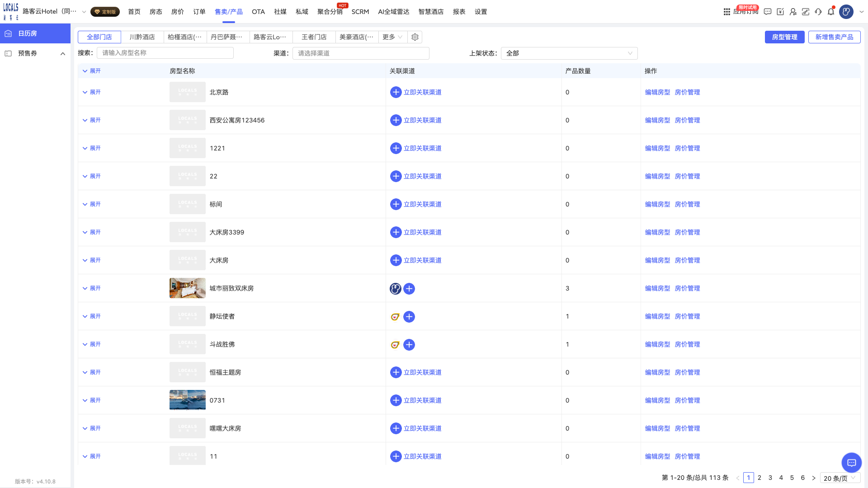Screen dimensions: 868x488
Task: Click the 日历房 sidebar icon
Action: (x=8, y=33)
